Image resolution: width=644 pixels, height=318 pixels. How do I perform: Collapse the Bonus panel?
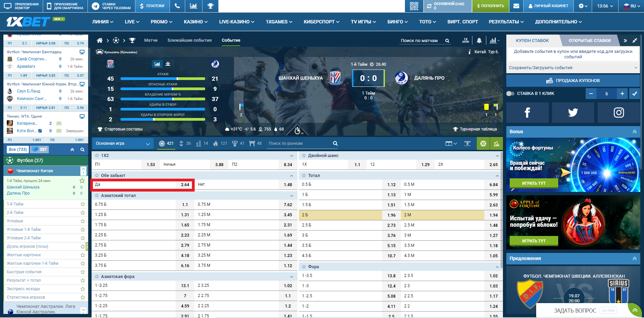coord(635,132)
